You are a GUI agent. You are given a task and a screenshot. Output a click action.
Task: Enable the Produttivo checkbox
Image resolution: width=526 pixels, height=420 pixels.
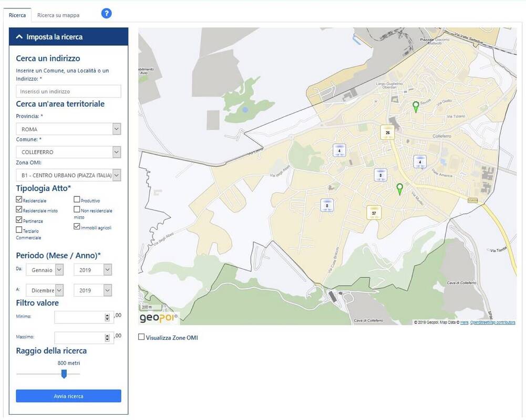77,199
